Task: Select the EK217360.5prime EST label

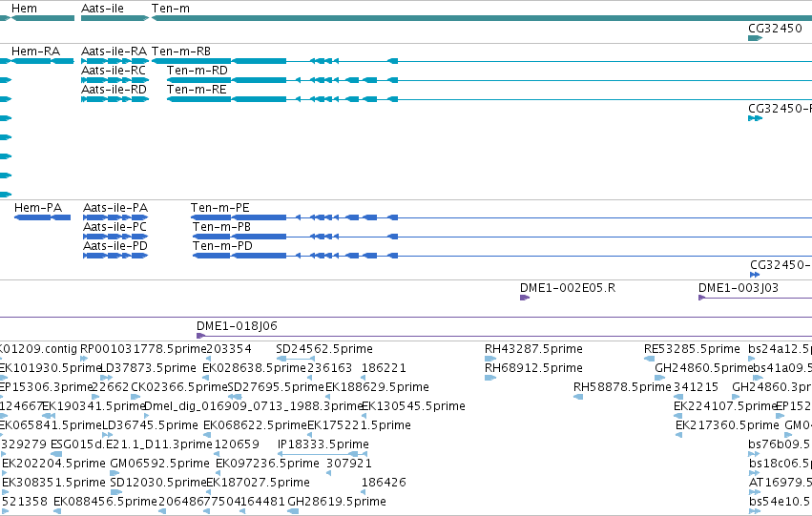Action: pyautogui.click(x=727, y=425)
